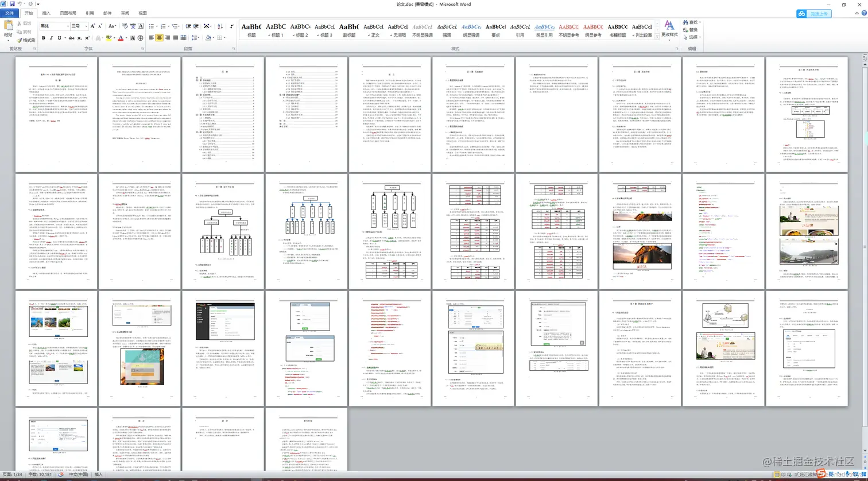Viewport: 868px width, 481px height.
Task: Toggle show paragraph marks
Action: [232, 26]
